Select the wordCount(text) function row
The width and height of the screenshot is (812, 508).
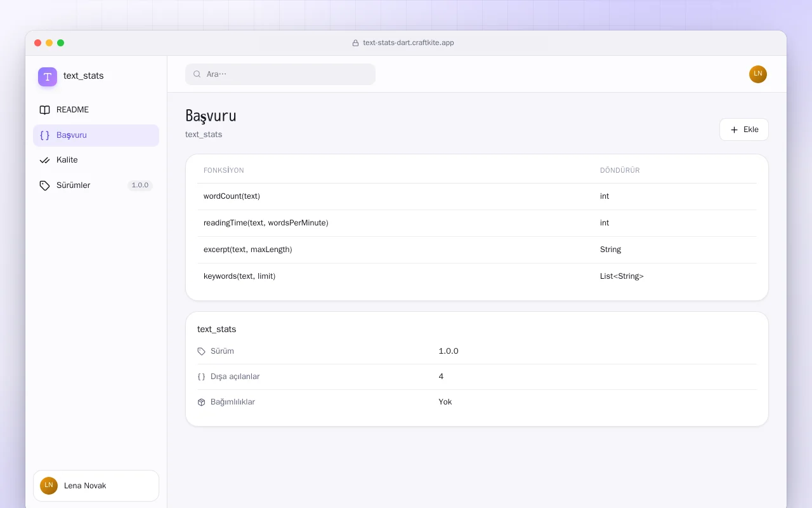point(477,196)
